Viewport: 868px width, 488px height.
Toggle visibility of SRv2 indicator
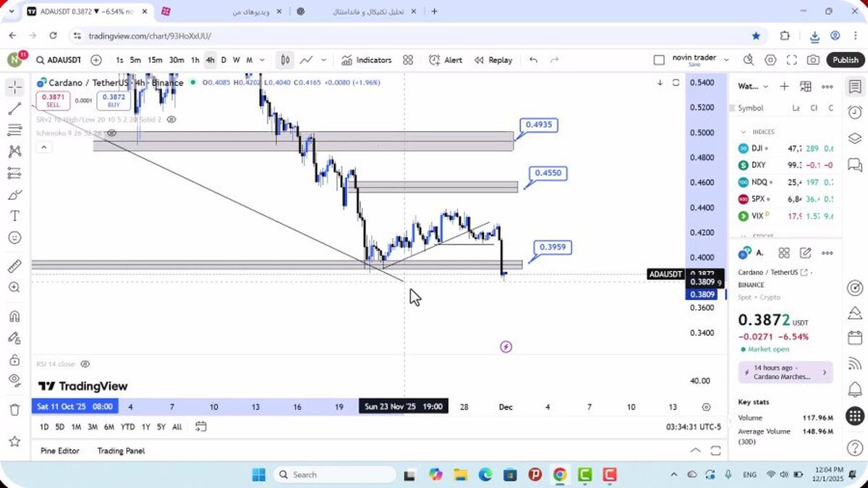[x=171, y=119]
